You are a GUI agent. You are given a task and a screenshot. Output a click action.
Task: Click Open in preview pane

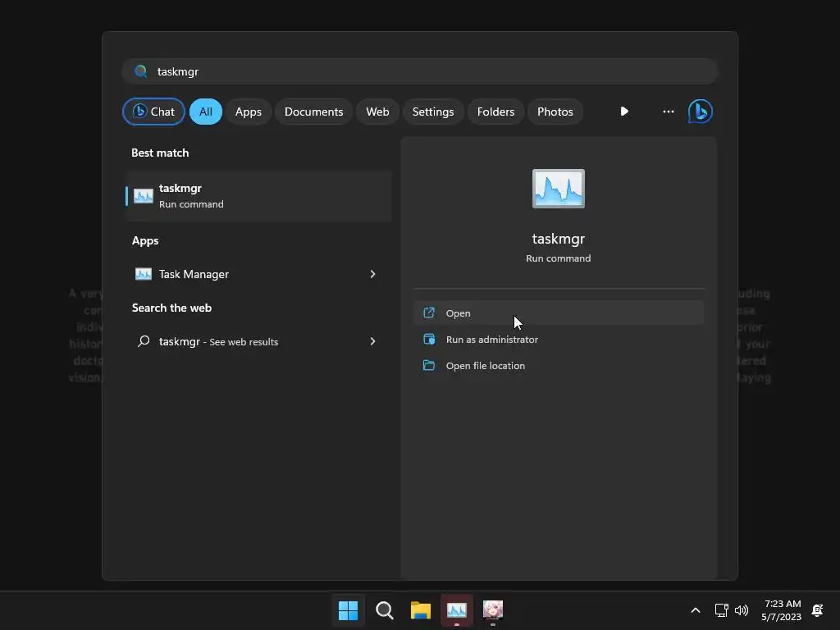pyautogui.click(x=558, y=313)
